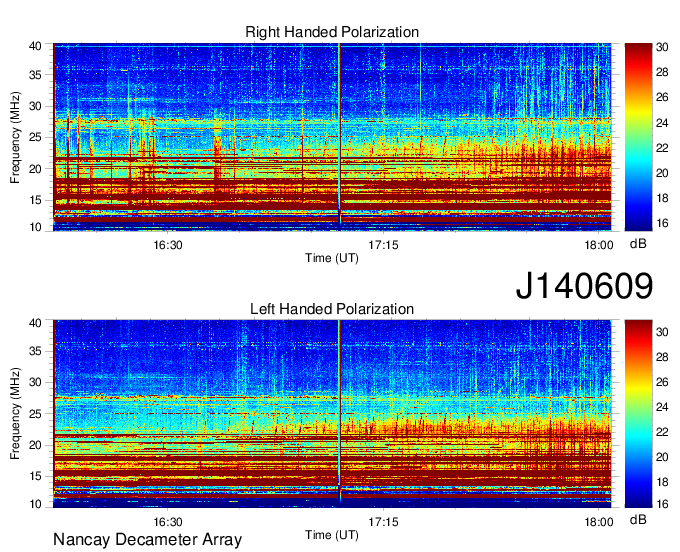680x552 pixels.
Task: Click the 16:30 tick of right-handed plot
Action: click(168, 245)
